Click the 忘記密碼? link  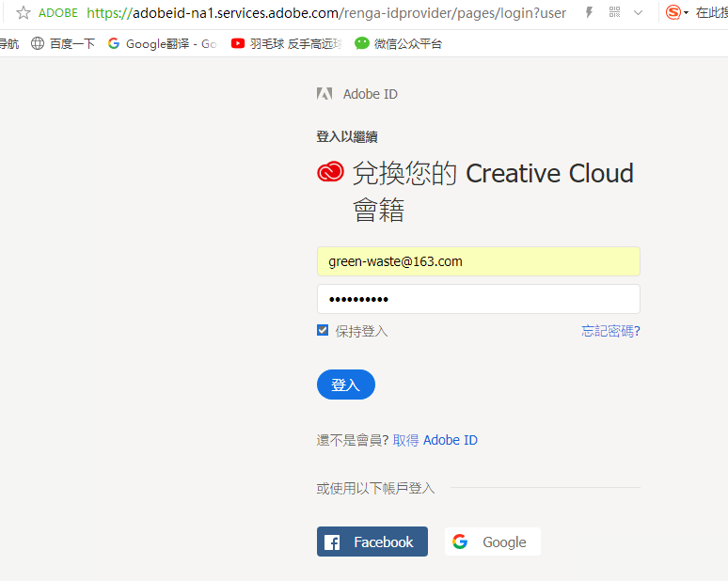tap(611, 331)
